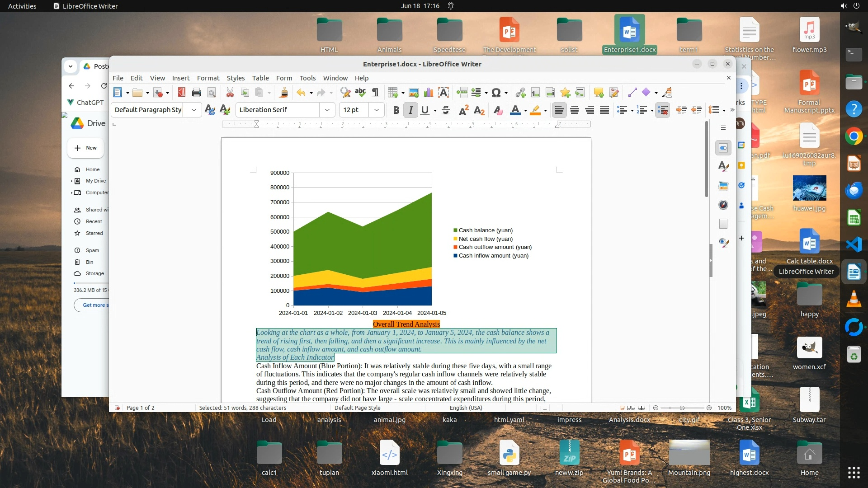868x488 pixels.
Task: Toggle Italic formatting off
Action: [x=410, y=110]
